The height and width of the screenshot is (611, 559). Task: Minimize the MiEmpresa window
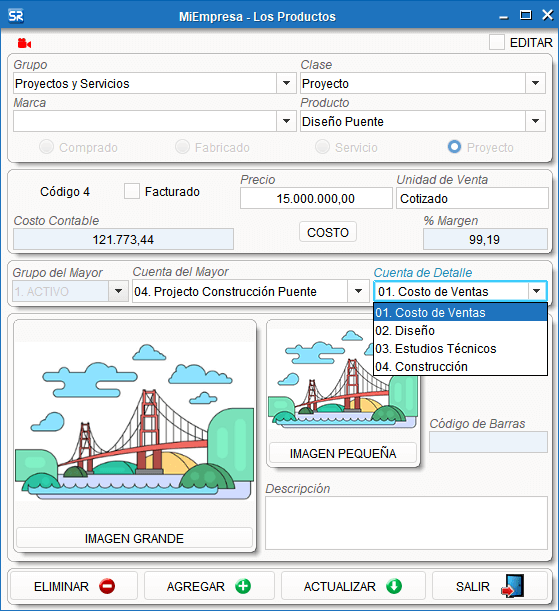point(504,16)
